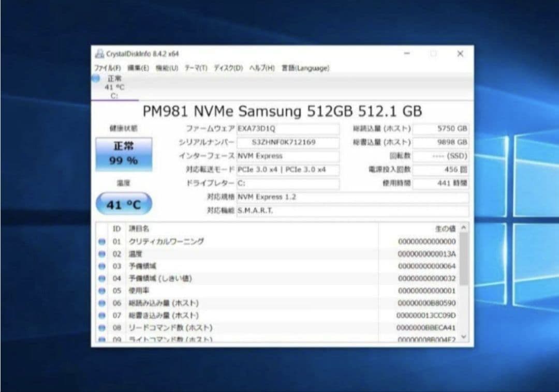Select the C: drive status indicator circle
559x392 pixels.
pos(96,78)
